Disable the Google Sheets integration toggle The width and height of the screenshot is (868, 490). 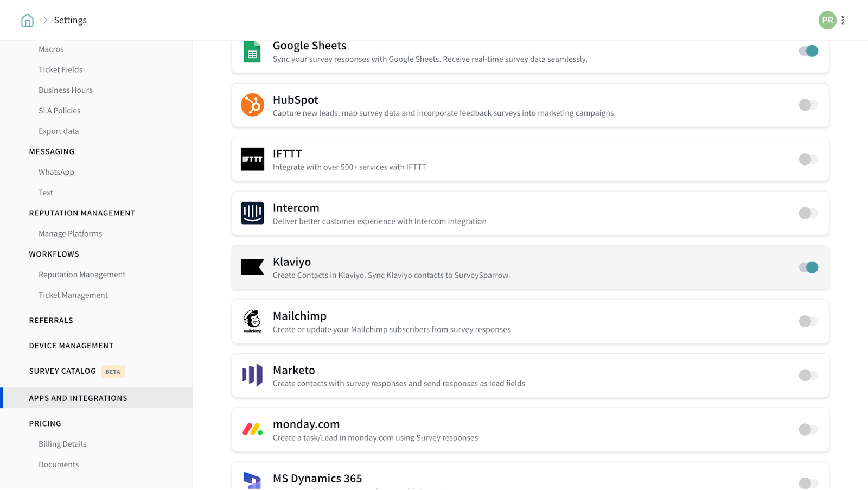808,51
